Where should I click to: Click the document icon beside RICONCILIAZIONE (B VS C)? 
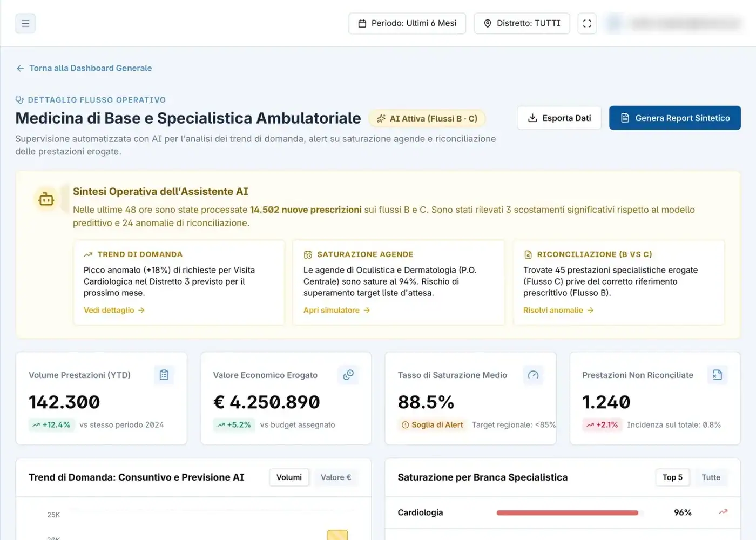[528, 254]
